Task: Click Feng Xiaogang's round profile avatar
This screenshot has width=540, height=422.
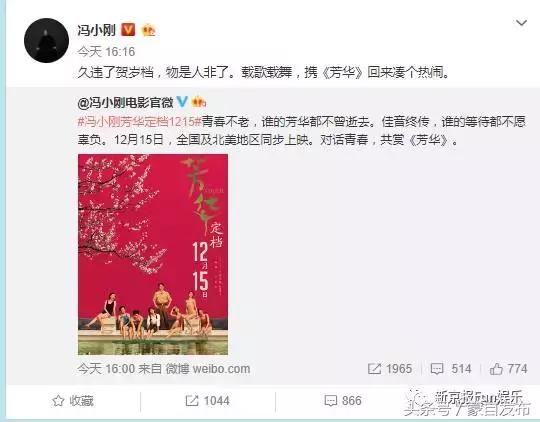Action: click(x=46, y=40)
